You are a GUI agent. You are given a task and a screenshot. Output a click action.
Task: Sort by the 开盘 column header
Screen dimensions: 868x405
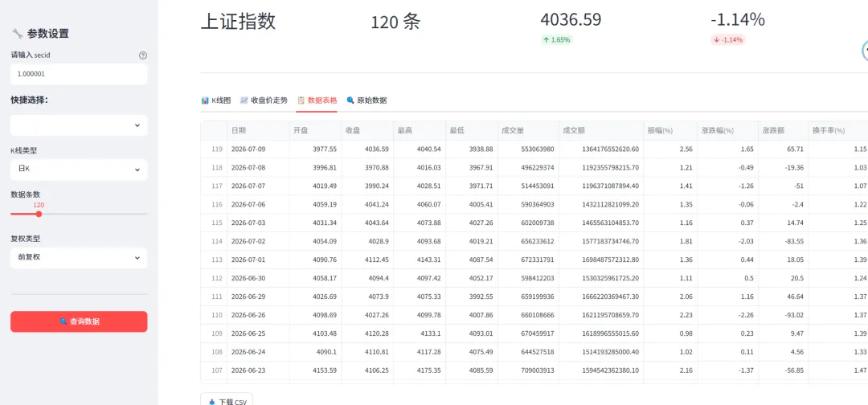click(316, 131)
